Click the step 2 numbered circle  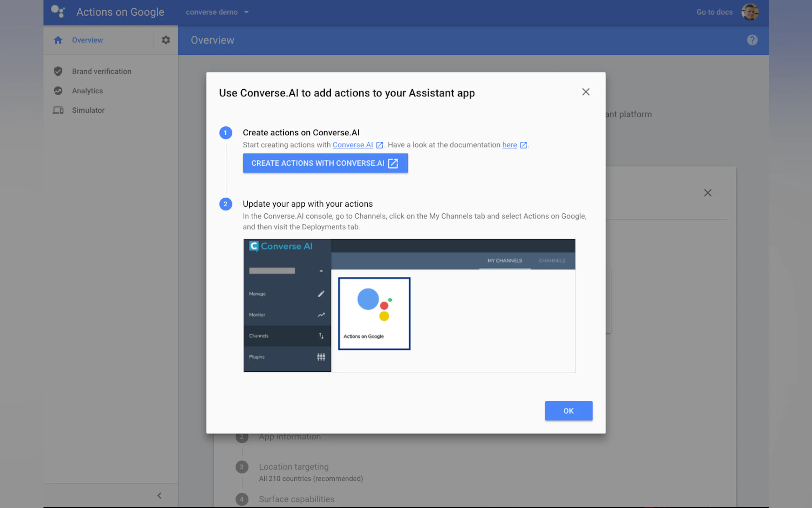[x=226, y=204]
